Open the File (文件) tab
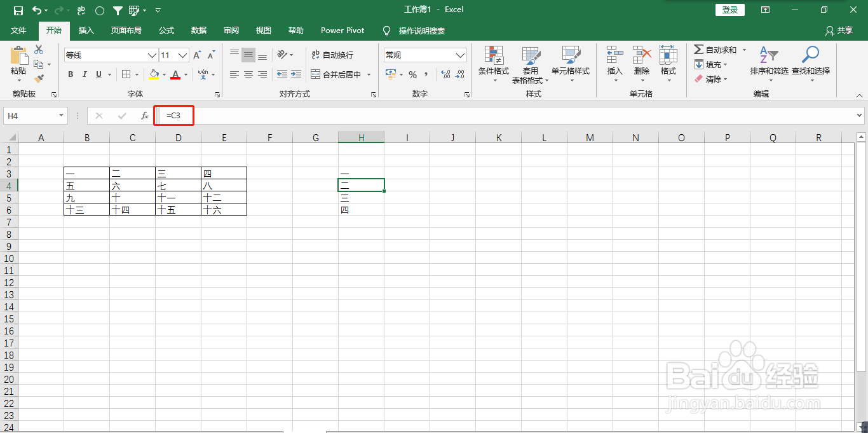868x433 pixels. [x=18, y=31]
